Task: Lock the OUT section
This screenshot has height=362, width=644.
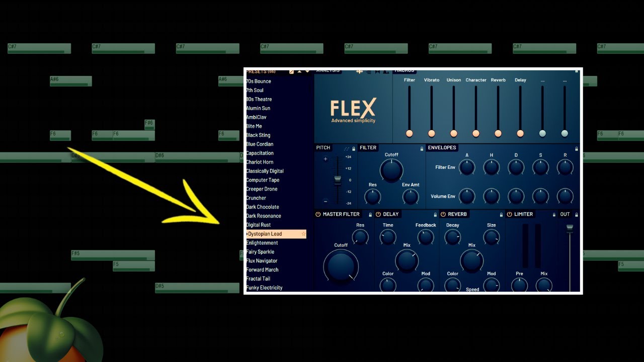Action: [576, 215]
